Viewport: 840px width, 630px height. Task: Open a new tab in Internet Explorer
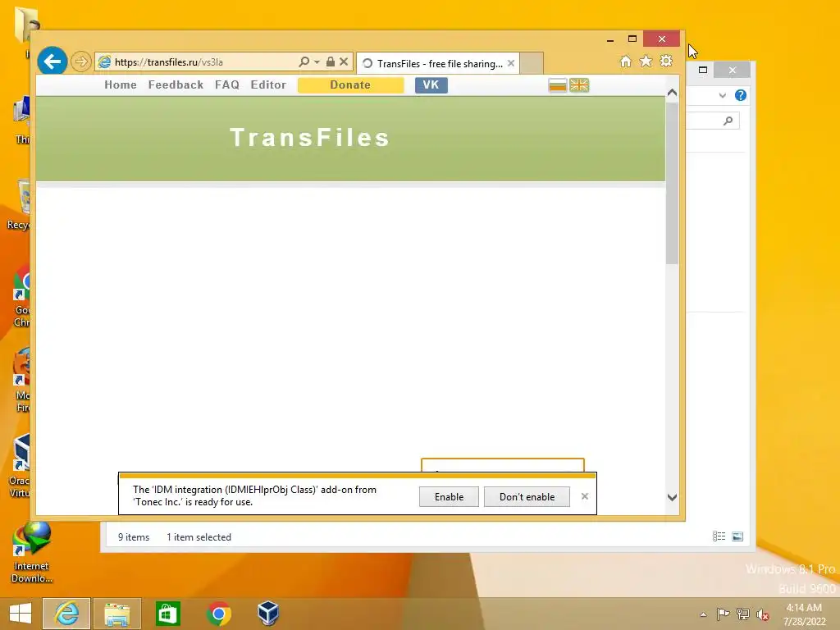532,63
